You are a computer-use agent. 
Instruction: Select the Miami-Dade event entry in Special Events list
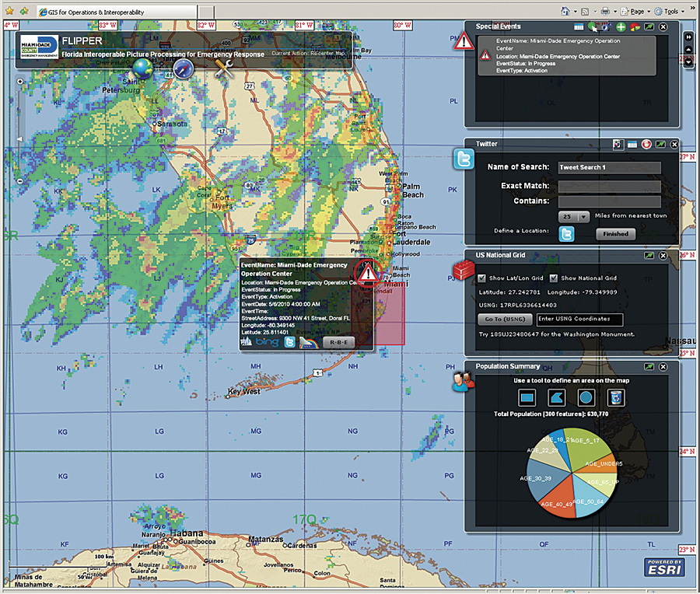[567, 55]
